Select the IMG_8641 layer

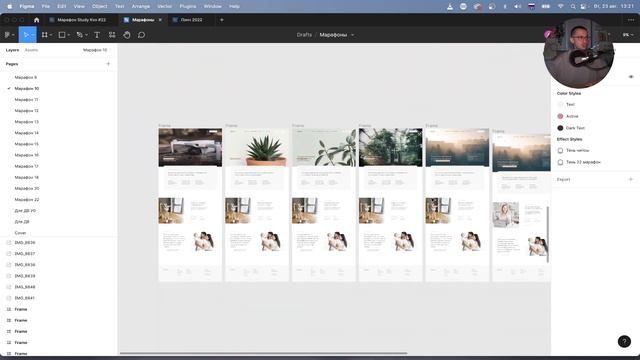(25, 298)
